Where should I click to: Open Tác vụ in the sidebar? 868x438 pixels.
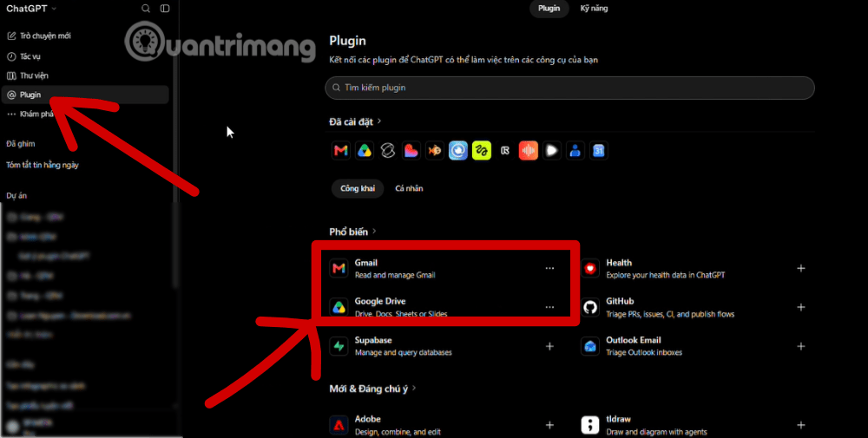[23, 56]
